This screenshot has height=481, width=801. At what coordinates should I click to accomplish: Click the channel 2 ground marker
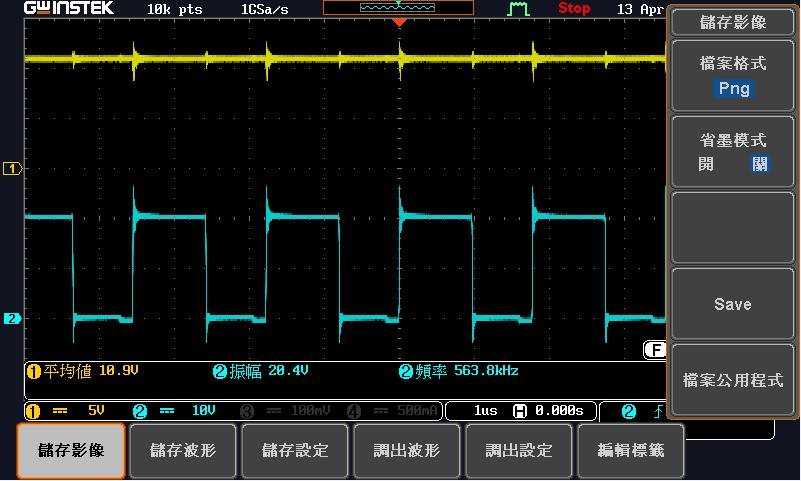coord(12,319)
